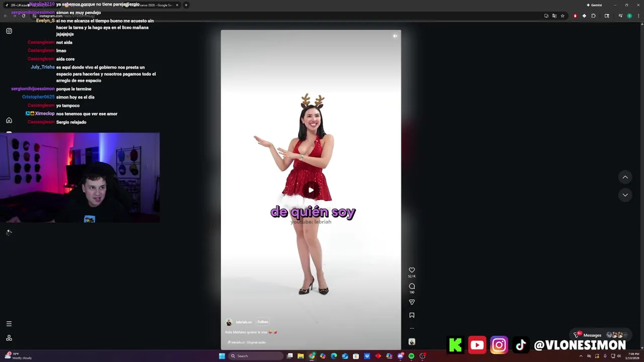Open the volume control in the system tray
This screenshot has height=362, width=644.
pos(619,356)
